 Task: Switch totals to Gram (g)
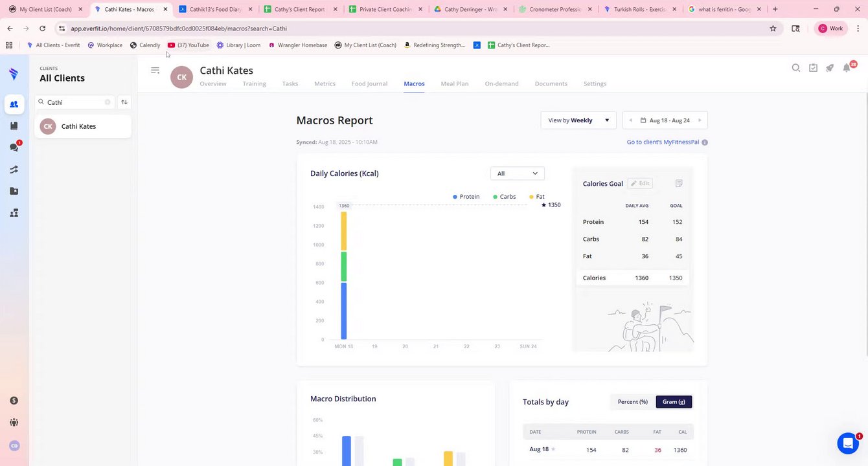click(x=674, y=402)
